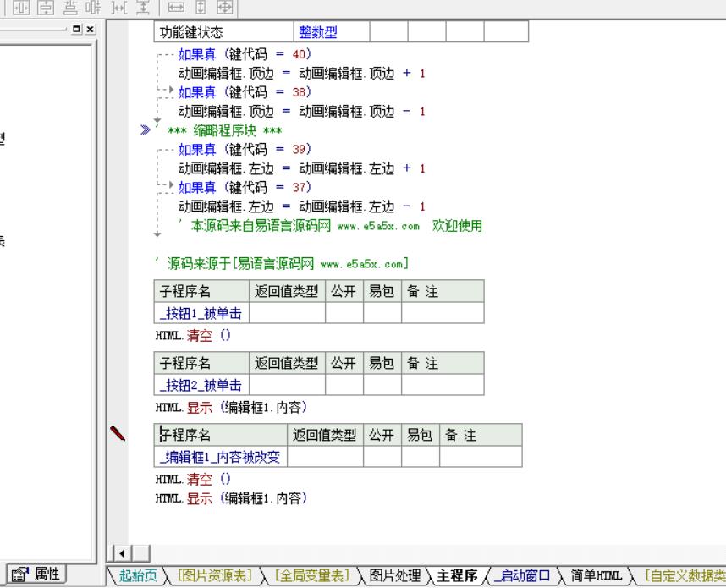The image size is (726, 588).
Task: Switch to the _启动窗口 tab
Action: pos(522,575)
